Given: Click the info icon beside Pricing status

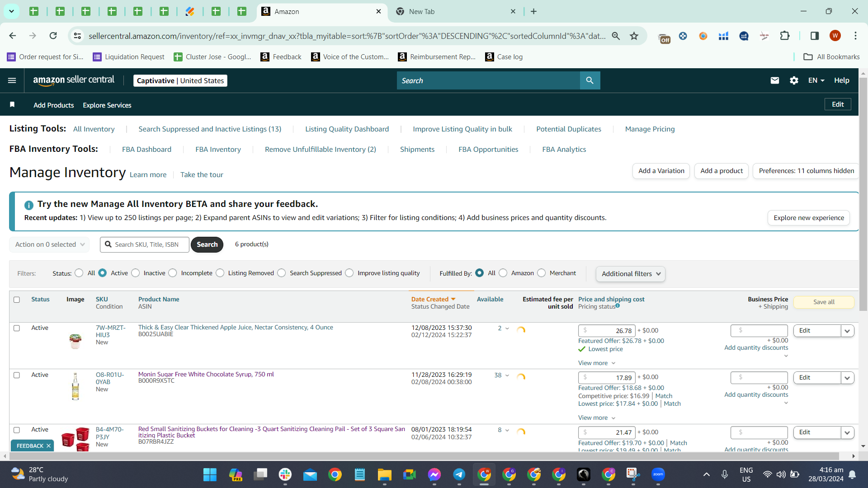Looking at the screenshot, I should [618, 306].
